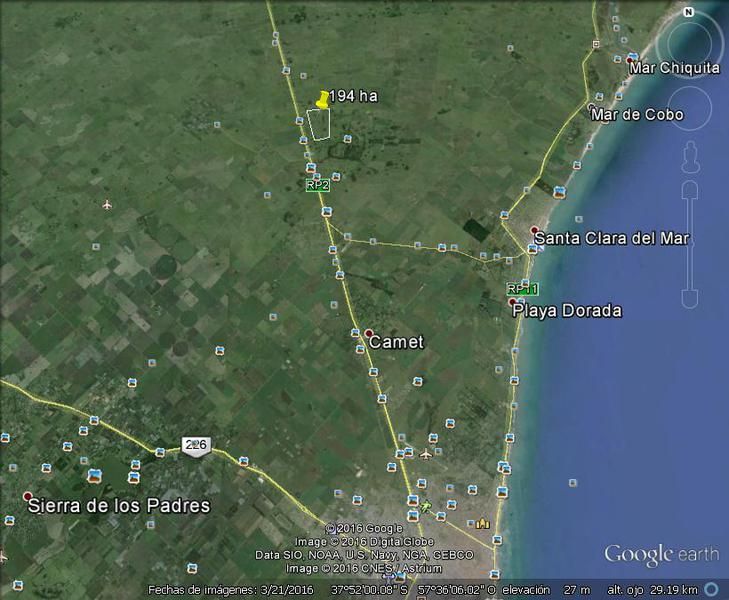The height and width of the screenshot is (600, 729).
Task: Click the yellow pushpin placemark for 194 ha
Action: click(x=322, y=99)
